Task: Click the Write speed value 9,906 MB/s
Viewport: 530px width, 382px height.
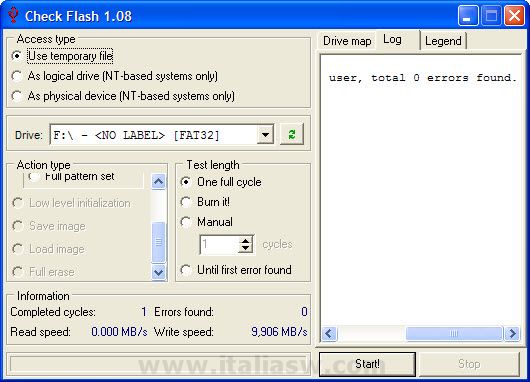Action: tap(279, 332)
